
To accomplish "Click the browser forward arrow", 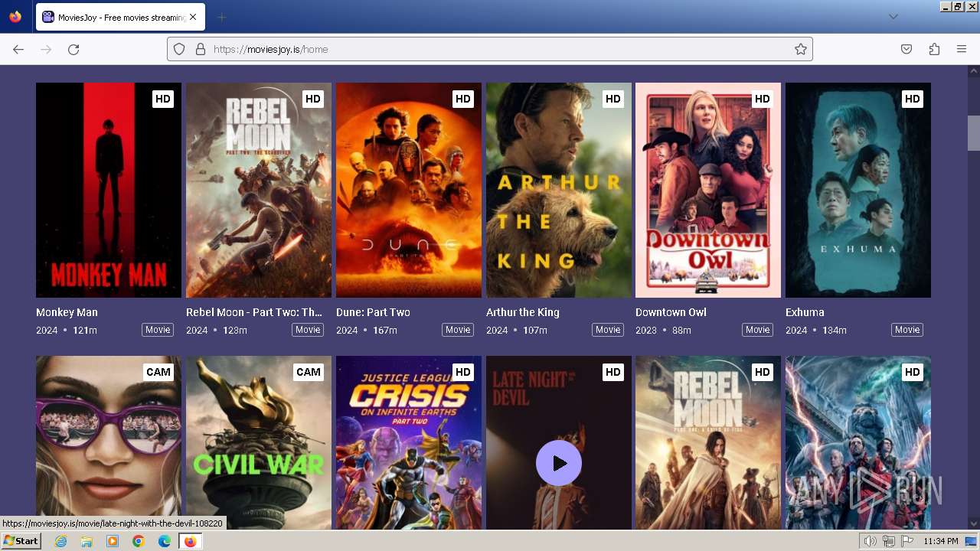I will (46, 49).
